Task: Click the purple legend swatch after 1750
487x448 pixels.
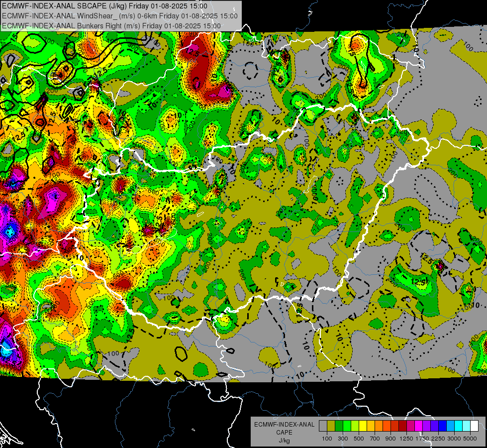Action: [x=427, y=426]
